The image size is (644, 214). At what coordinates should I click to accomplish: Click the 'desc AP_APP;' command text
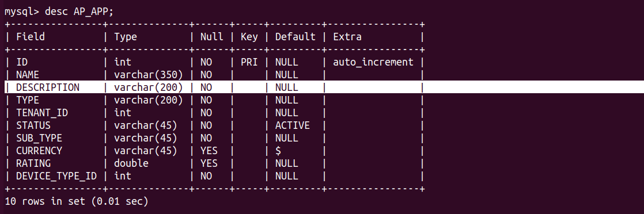pyautogui.click(x=79, y=12)
